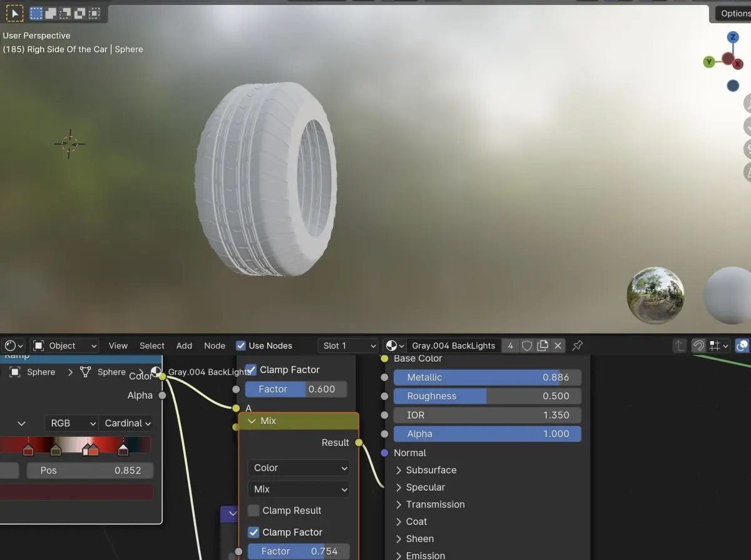Image resolution: width=751 pixels, height=560 pixels.
Task: Click the Roughness 0.500 slider
Action: 487,396
